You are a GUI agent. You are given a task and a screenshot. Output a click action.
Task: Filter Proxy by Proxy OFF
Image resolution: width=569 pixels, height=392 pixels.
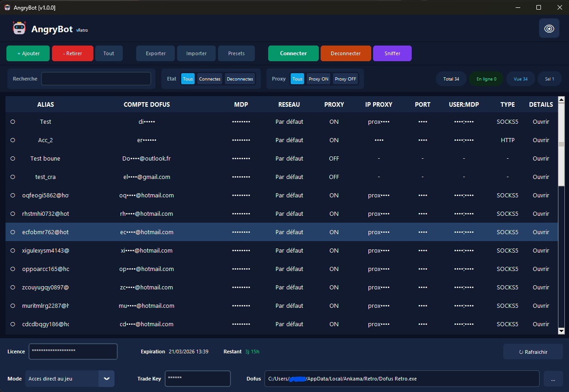345,79
